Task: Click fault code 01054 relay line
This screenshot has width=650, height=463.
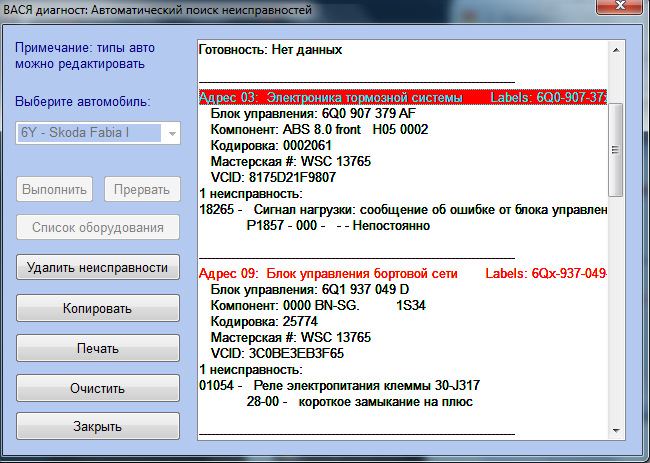Action: [x=340, y=386]
